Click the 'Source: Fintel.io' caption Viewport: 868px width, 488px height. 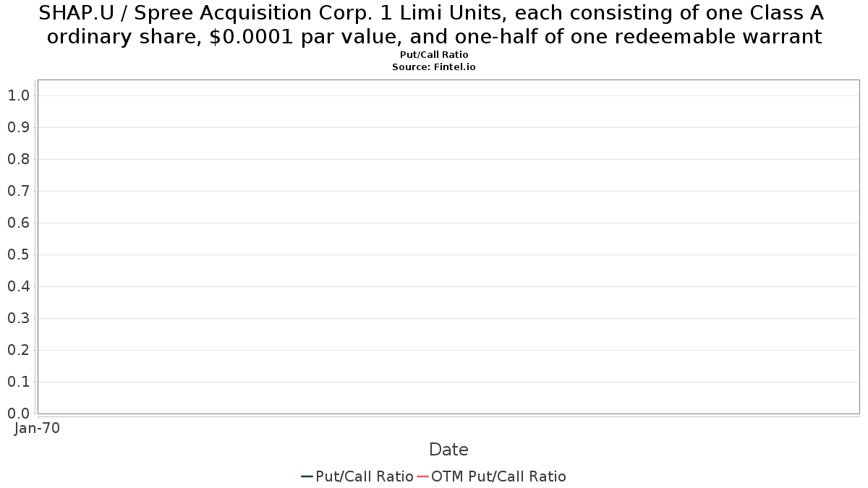pyautogui.click(x=434, y=67)
